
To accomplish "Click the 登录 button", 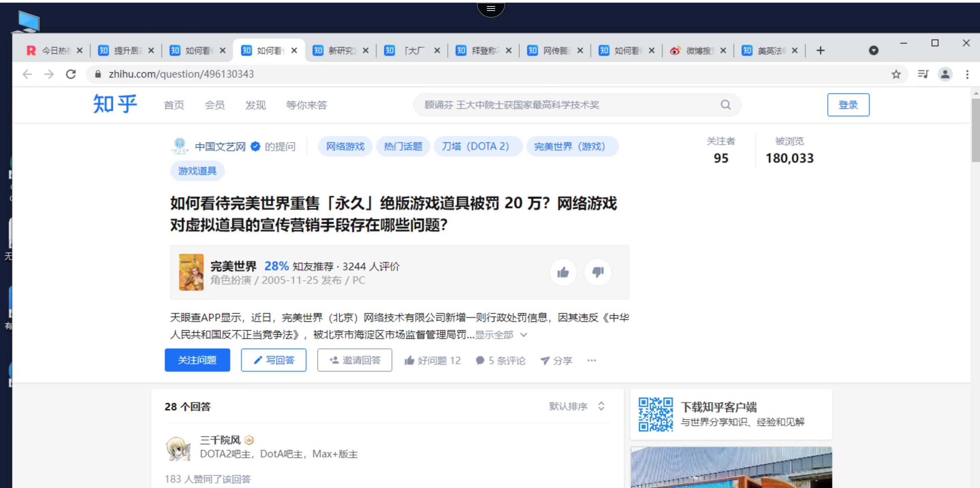I will pyautogui.click(x=848, y=105).
